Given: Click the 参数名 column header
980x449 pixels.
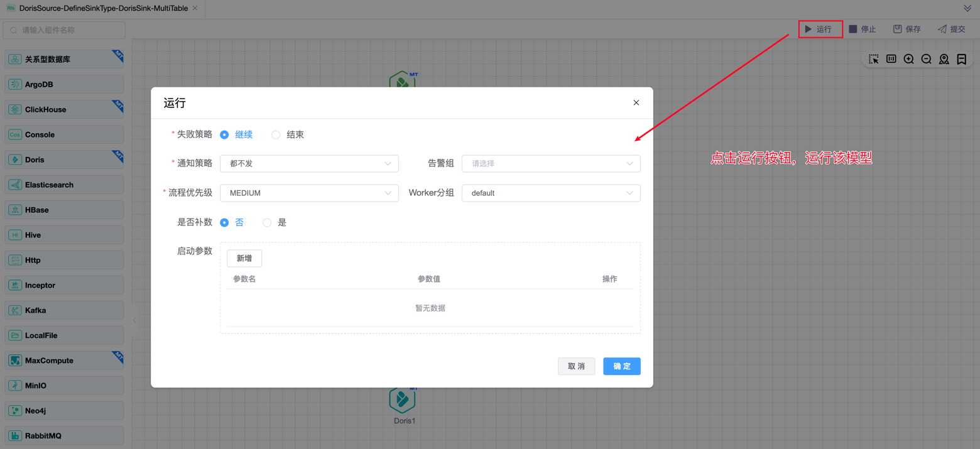Looking at the screenshot, I should click(x=244, y=279).
